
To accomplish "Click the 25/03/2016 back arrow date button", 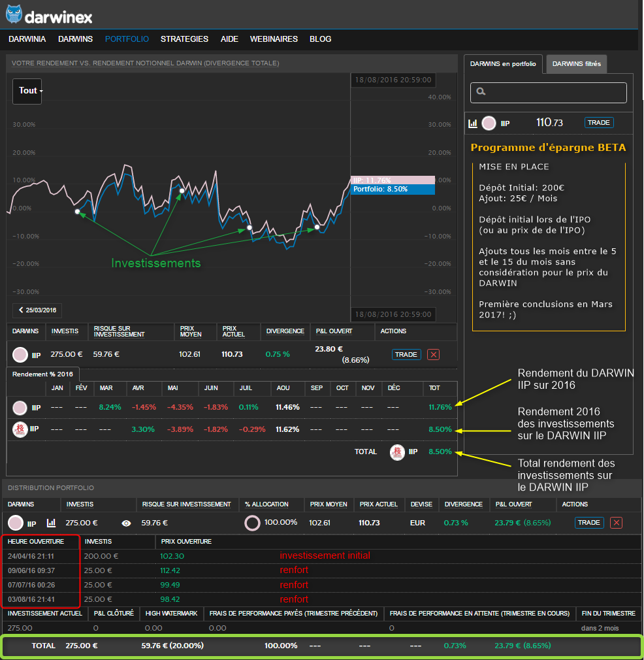I will (37, 310).
